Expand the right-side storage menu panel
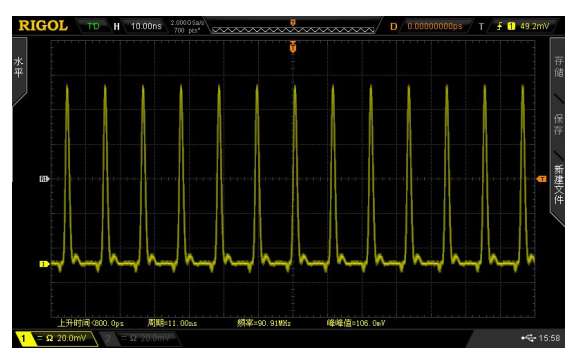This screenshot has width=573, height=364. (x=557, y=132)
